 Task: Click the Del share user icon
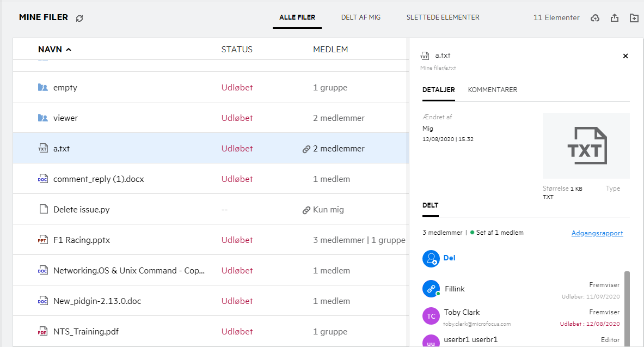[x=431, y=258]
